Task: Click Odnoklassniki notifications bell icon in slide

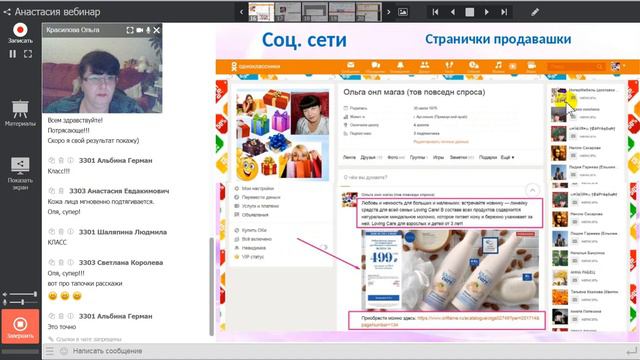Action: (x=400, y=65)
